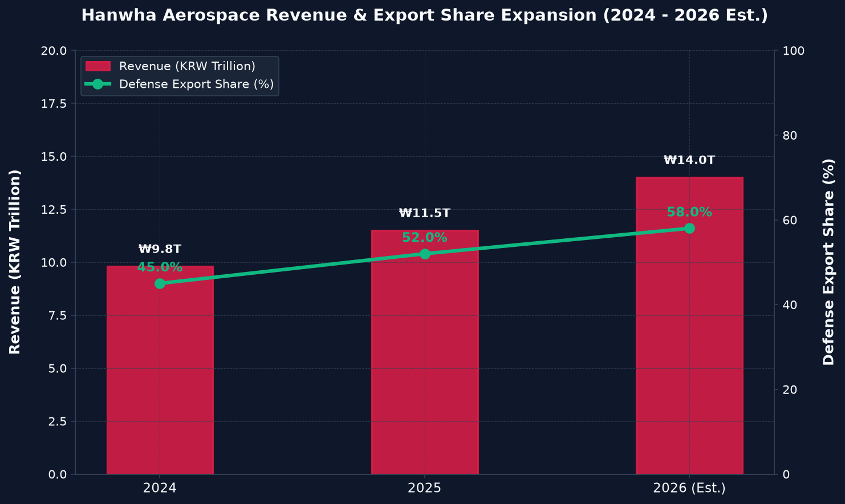The height and width of the screenshot is (504, 845).
Task: Select the 2026 (Est.) revenue bar
Action: tap(689, 326)
